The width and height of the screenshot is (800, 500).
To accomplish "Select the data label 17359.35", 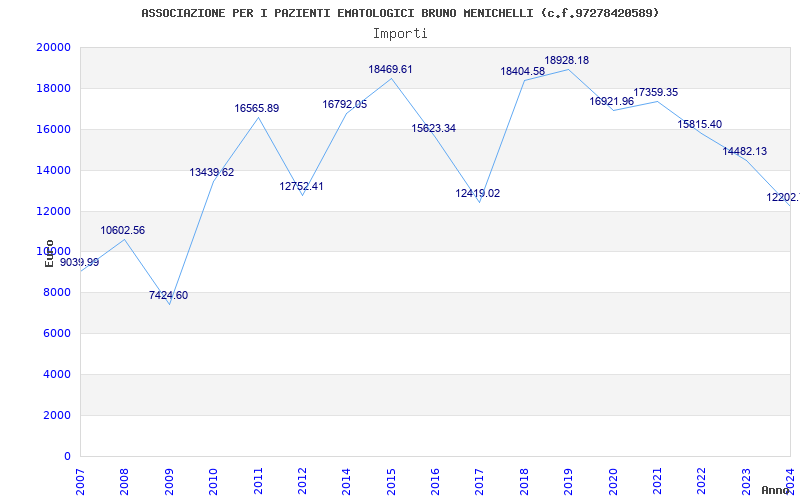I will coord(656,92).
